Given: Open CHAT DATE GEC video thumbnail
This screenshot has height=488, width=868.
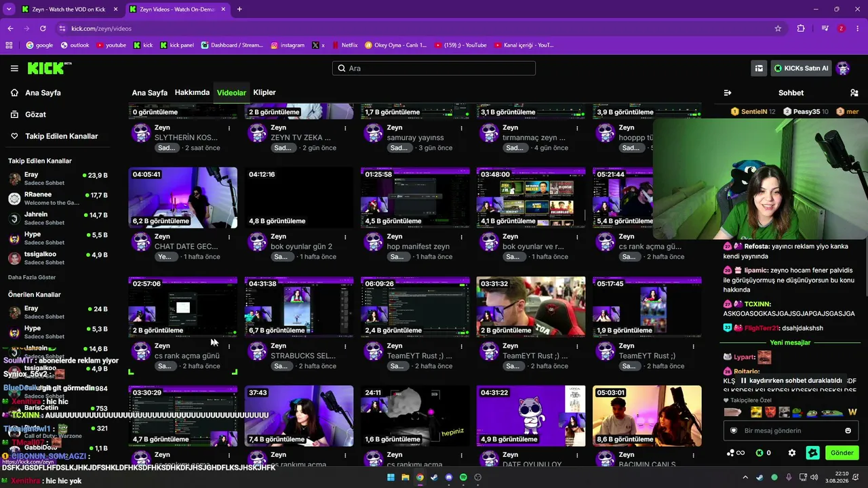Looking at the screenshot, I should 183,197.
